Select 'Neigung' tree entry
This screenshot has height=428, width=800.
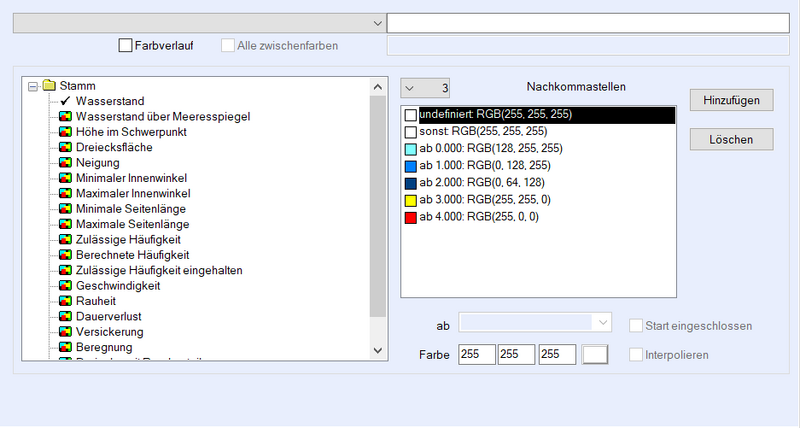pos(97,163)
